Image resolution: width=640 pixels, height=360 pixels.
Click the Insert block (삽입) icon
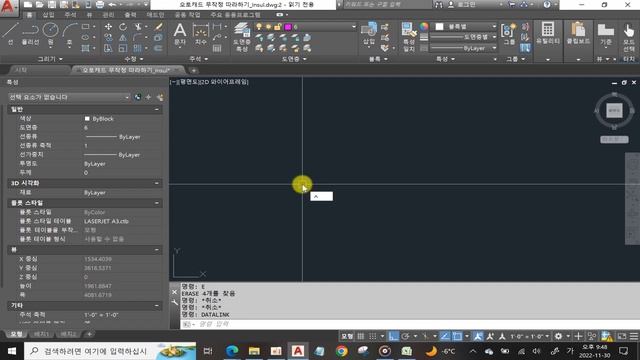tap(369, 33)
